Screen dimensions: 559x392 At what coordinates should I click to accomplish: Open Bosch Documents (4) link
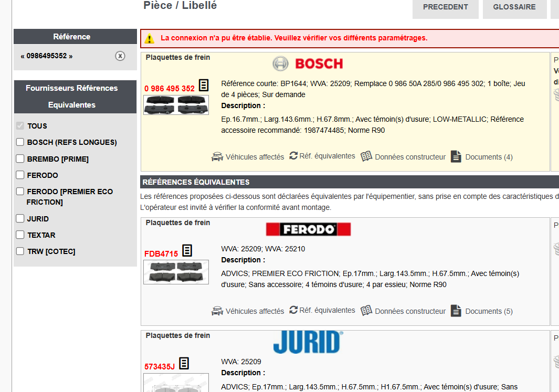489,157
